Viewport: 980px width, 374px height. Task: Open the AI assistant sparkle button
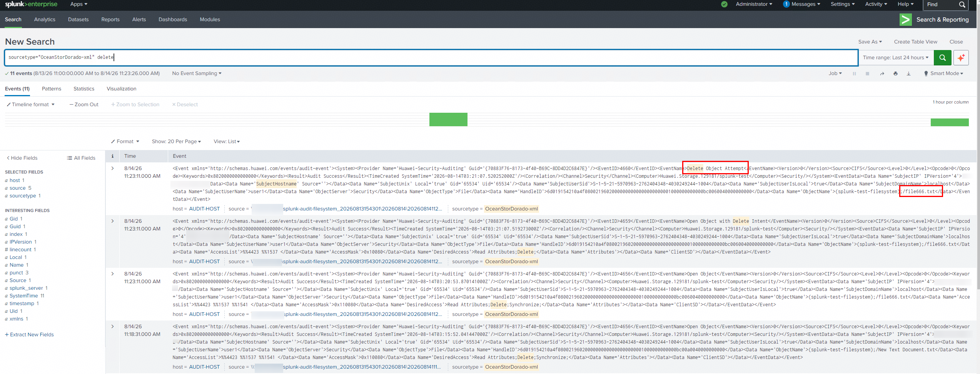961,58
